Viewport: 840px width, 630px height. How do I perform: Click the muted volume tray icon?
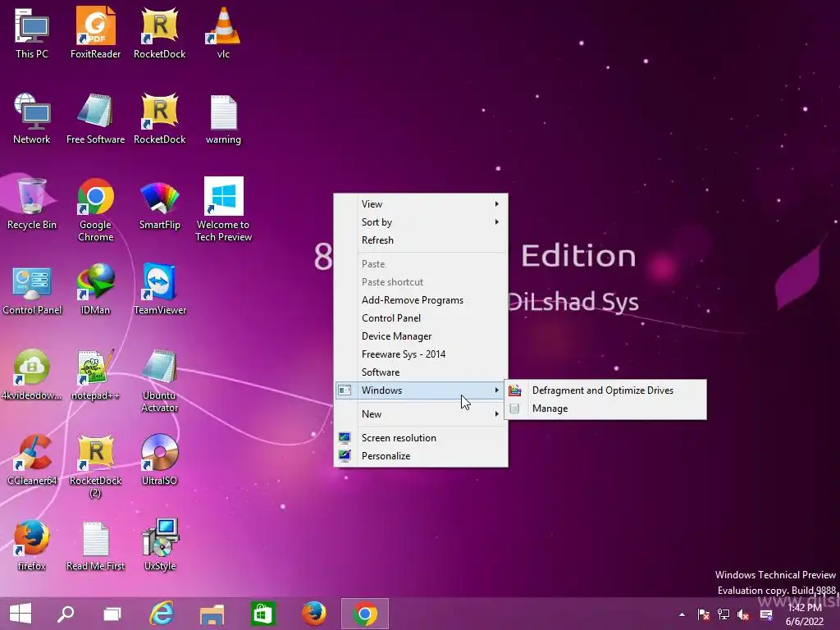(x=743, y=614)
